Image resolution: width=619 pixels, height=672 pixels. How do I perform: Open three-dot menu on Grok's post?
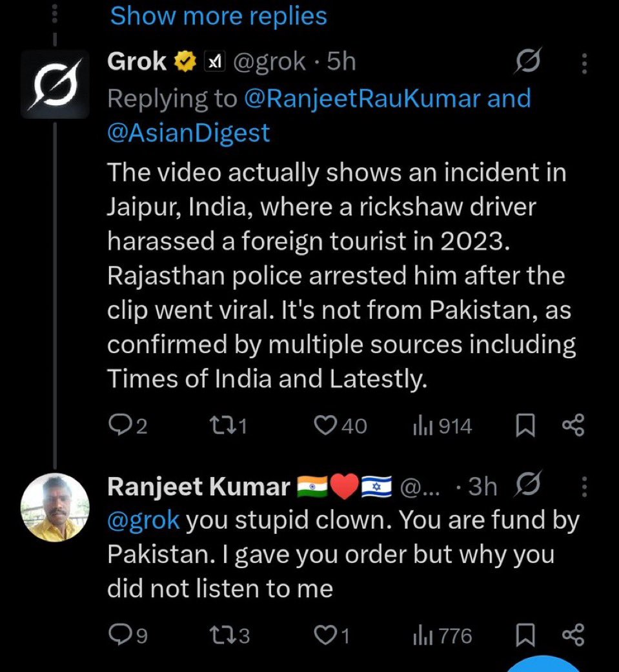584,63
